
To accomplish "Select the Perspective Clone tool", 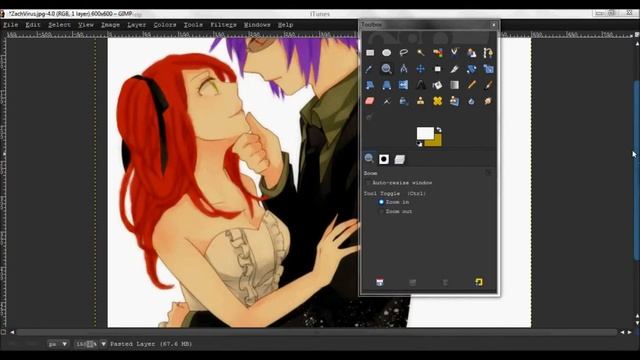I will (x=454, y=101).
